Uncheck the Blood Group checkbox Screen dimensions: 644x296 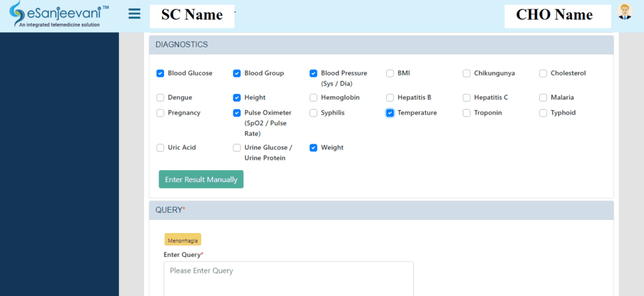pyautogui.click(x=236, y=74)
